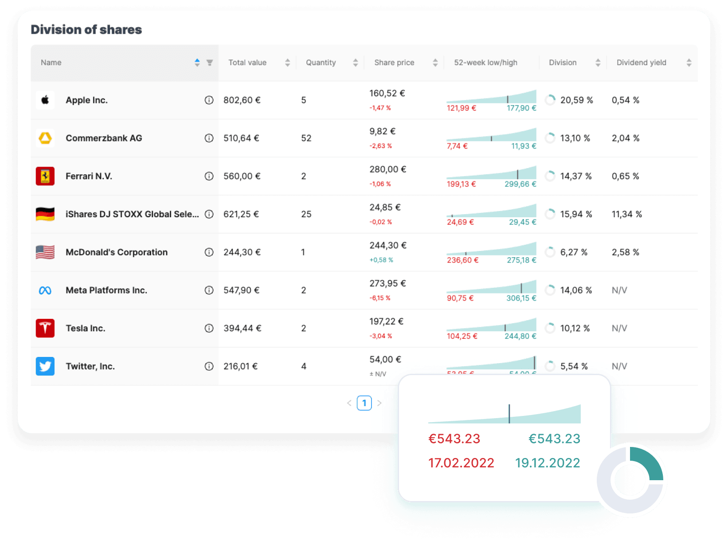Select the iShares DJ STOXX Global row name
The height and width of the screenshot is (560, 728).
pos(132,214)
